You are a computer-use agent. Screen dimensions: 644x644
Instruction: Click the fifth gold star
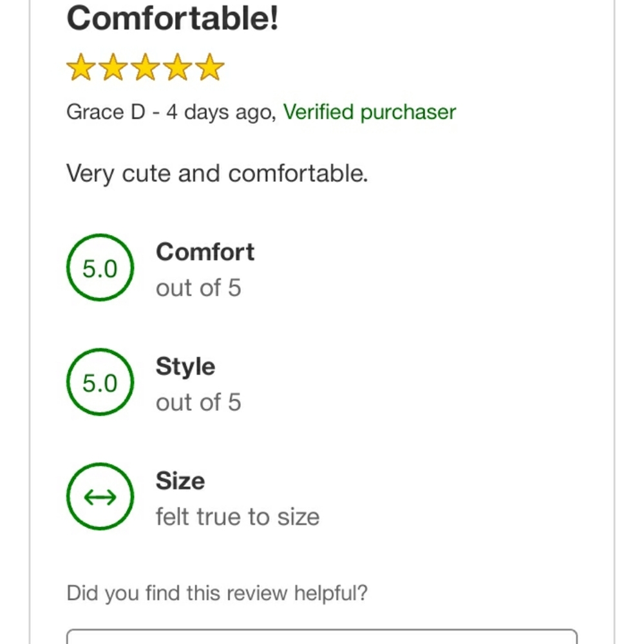coord(209,67)
